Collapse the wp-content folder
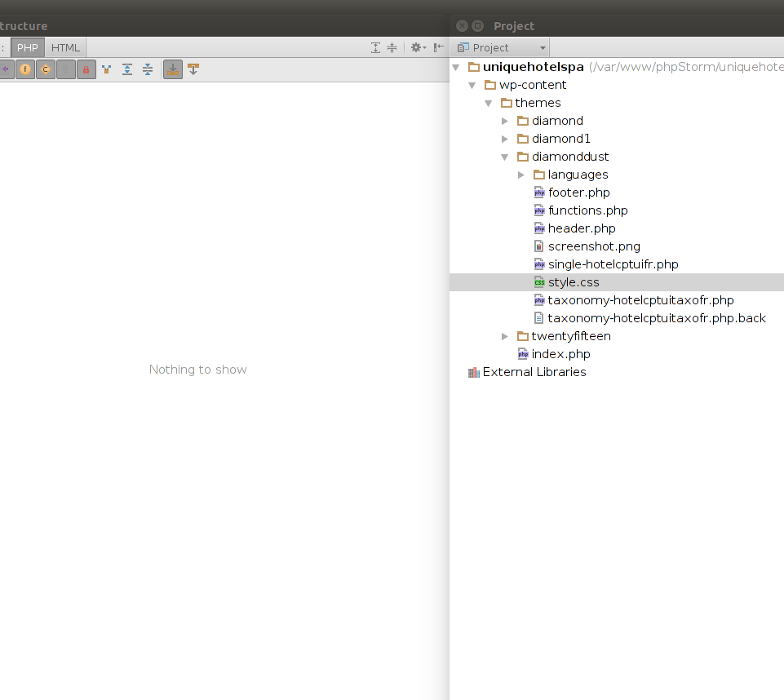The image size is (784, 700). 472,85
